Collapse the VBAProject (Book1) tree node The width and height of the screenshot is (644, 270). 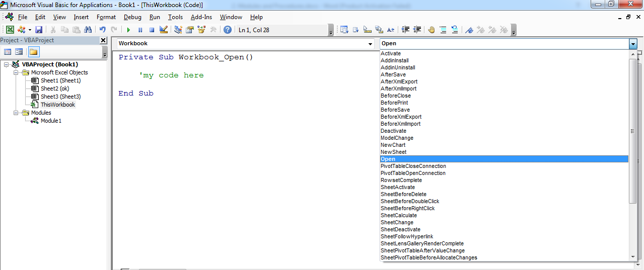tap(6, 64)
